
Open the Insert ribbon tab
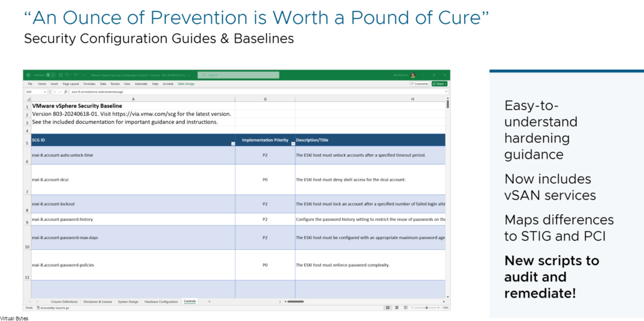point(54,84)
